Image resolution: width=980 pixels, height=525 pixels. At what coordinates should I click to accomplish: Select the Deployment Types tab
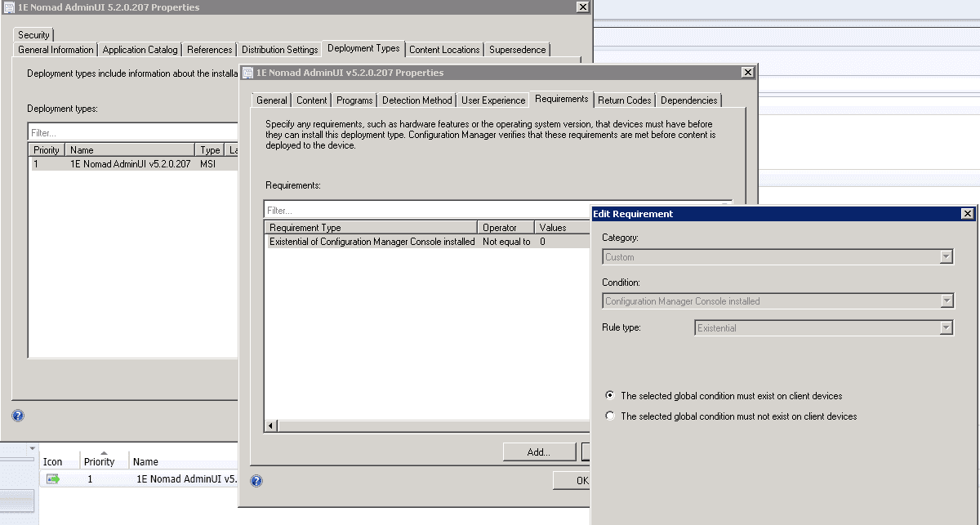tap(363, 48)
